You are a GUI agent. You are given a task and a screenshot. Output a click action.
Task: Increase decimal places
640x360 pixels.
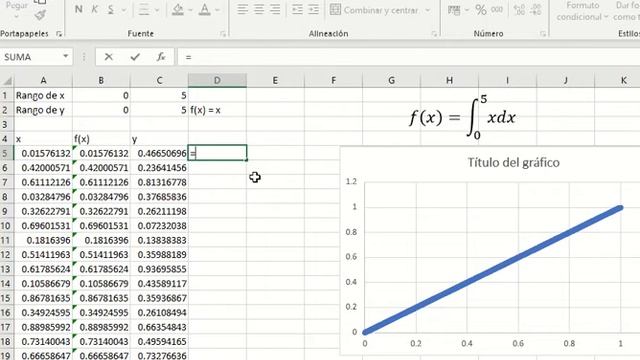pos(520,10)
